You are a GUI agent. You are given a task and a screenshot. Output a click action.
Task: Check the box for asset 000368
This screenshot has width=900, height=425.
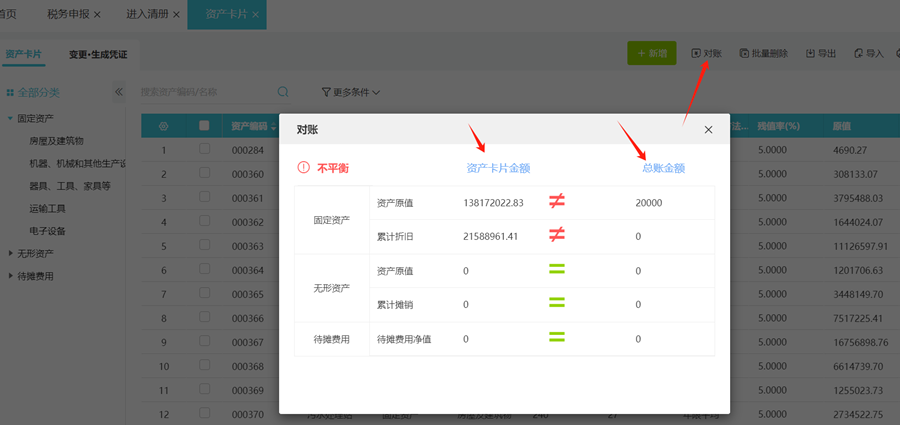204,365
